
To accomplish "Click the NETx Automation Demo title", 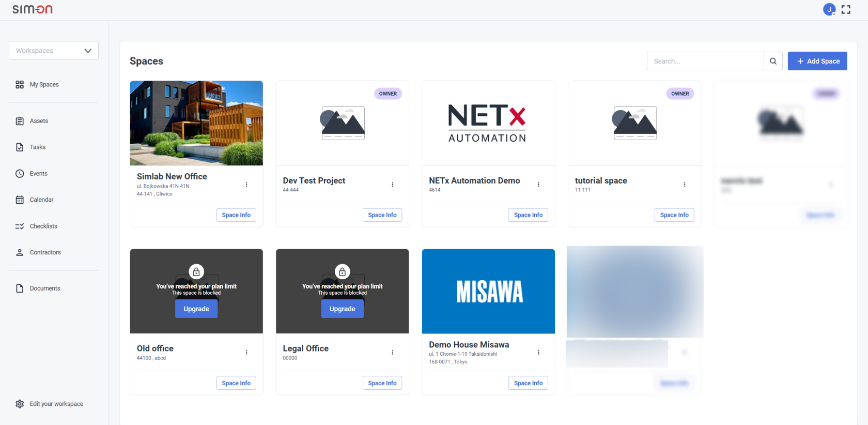I will (474, 180).
